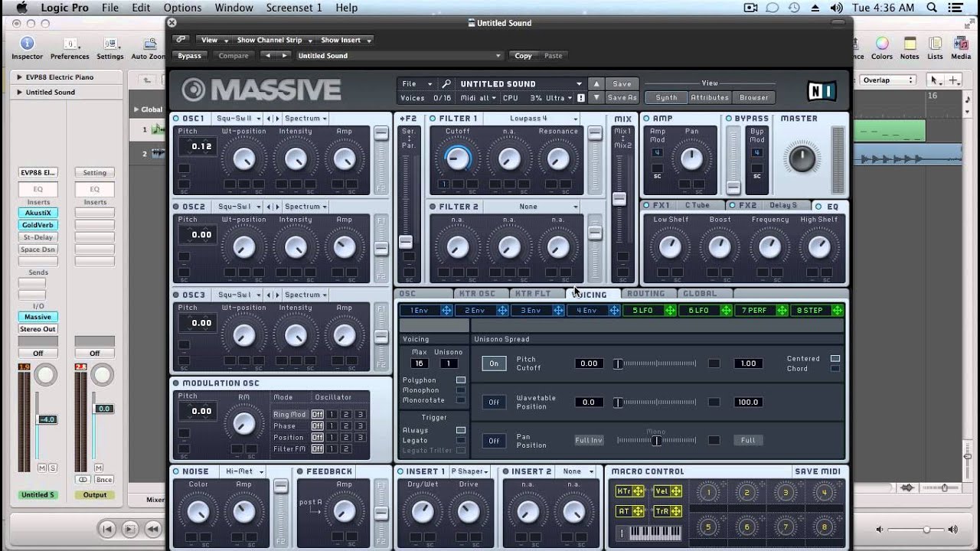Switch to Attributes view button
The width and height of the screenshot is (980, 551).
pos(710,98)
